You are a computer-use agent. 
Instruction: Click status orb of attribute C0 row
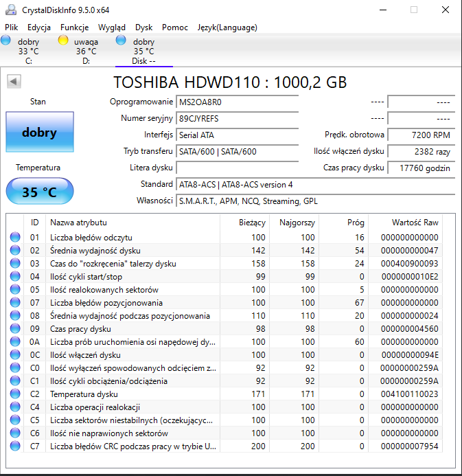click(15, 367)
